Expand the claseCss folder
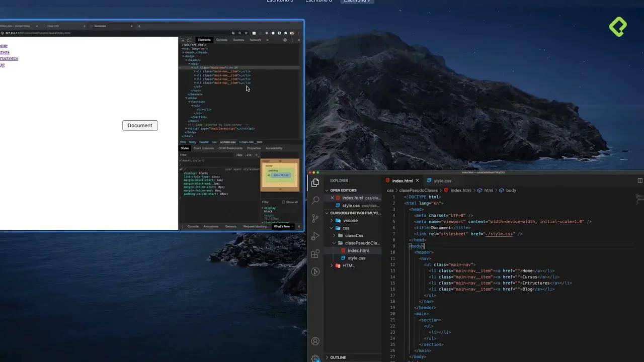Viewport: 644px width, 362px height. pos(354,235)
